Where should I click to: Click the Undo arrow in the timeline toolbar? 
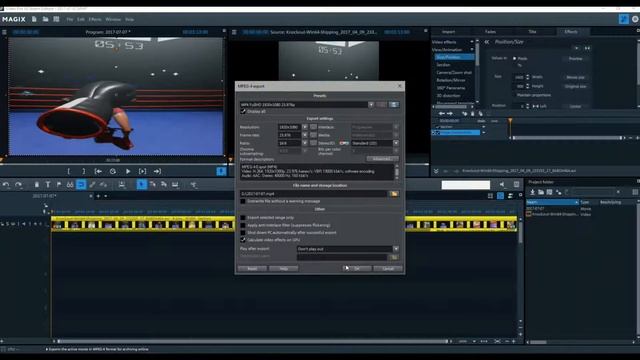click(x=6, y=185)
